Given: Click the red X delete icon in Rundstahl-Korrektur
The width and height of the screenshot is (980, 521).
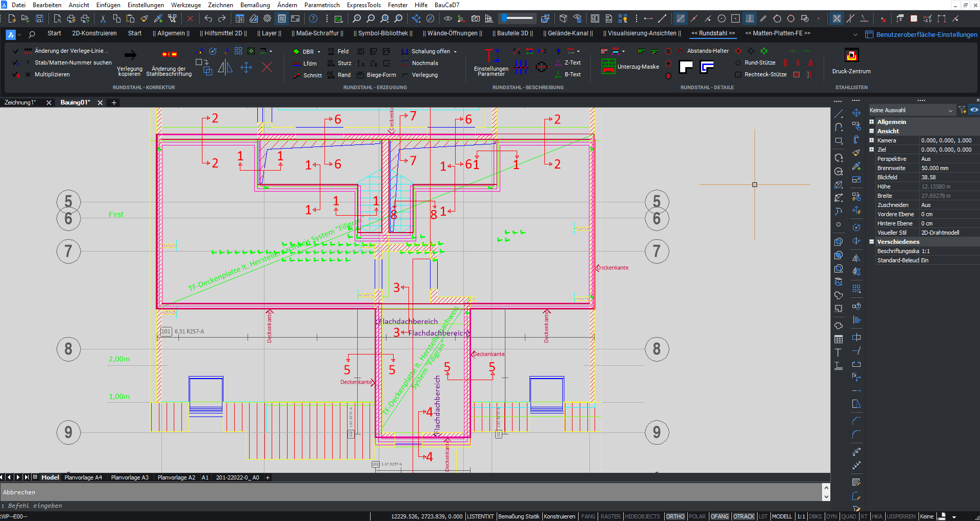Looking at the screenshot, I should (267, 68).
